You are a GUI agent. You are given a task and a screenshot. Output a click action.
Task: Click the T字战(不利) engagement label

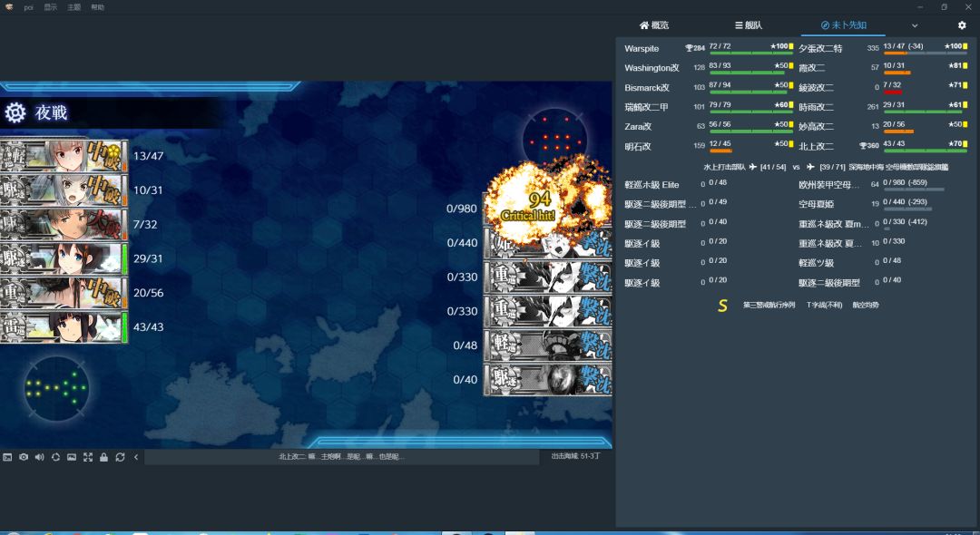(824, 306)
